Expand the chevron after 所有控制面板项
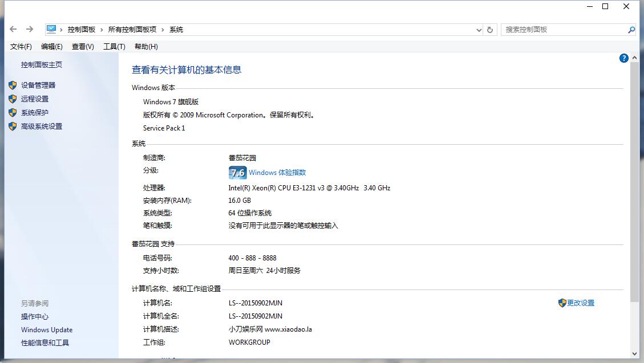 coord(163,30)
